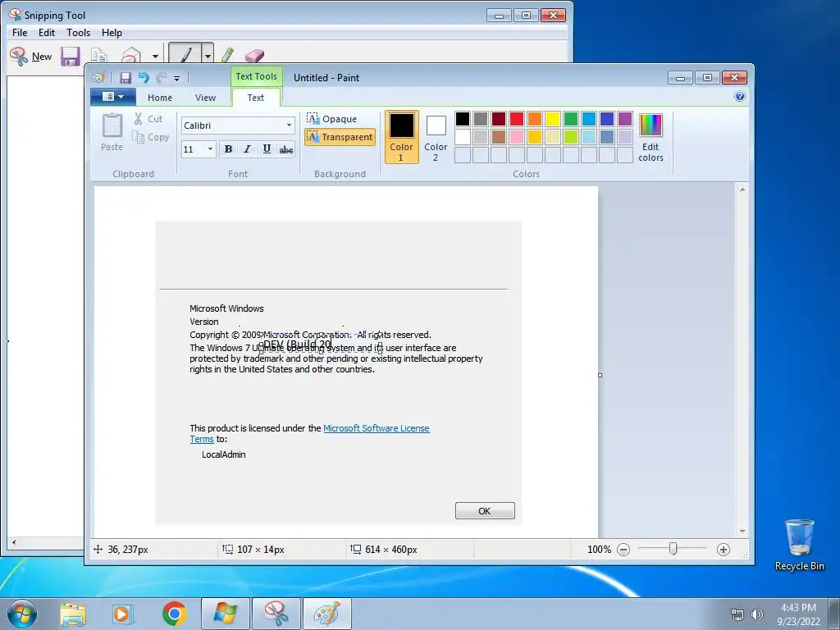The height and width of the screenshot is (630, 840).
Task: Toggle Bold text formatting
Action: (x=228, y=149)
